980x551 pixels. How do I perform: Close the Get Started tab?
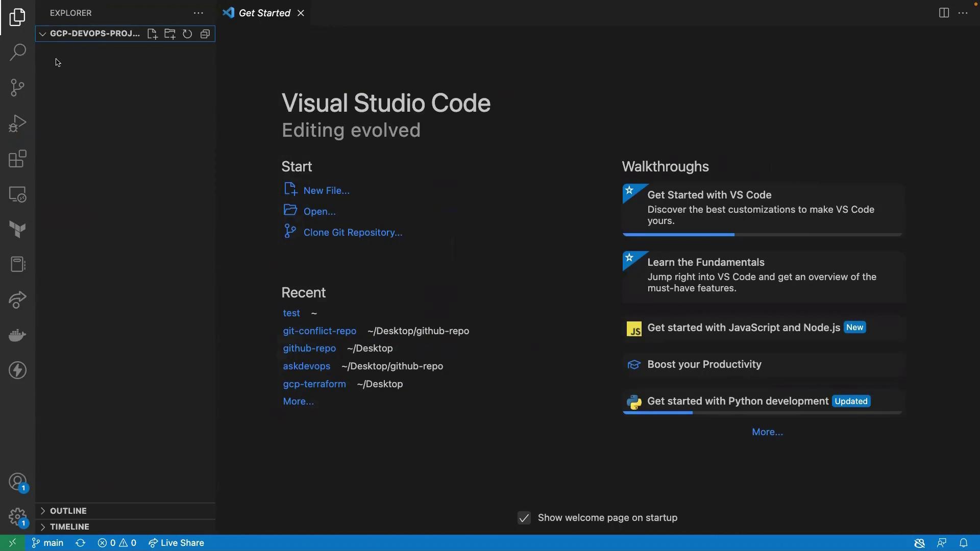(301, 13)
